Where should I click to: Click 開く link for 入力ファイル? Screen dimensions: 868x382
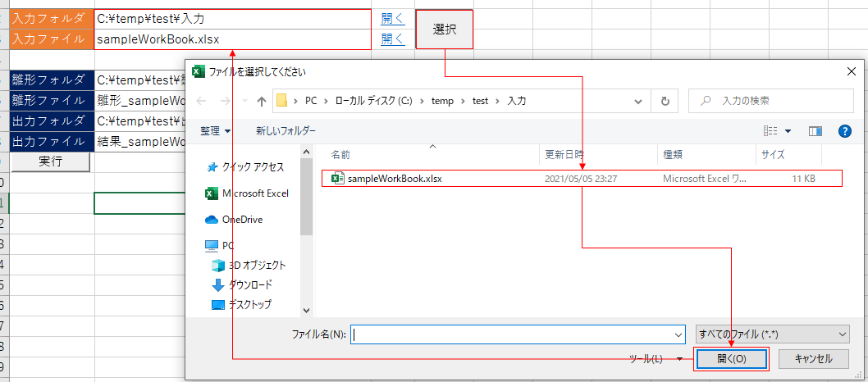pos(393,39)
